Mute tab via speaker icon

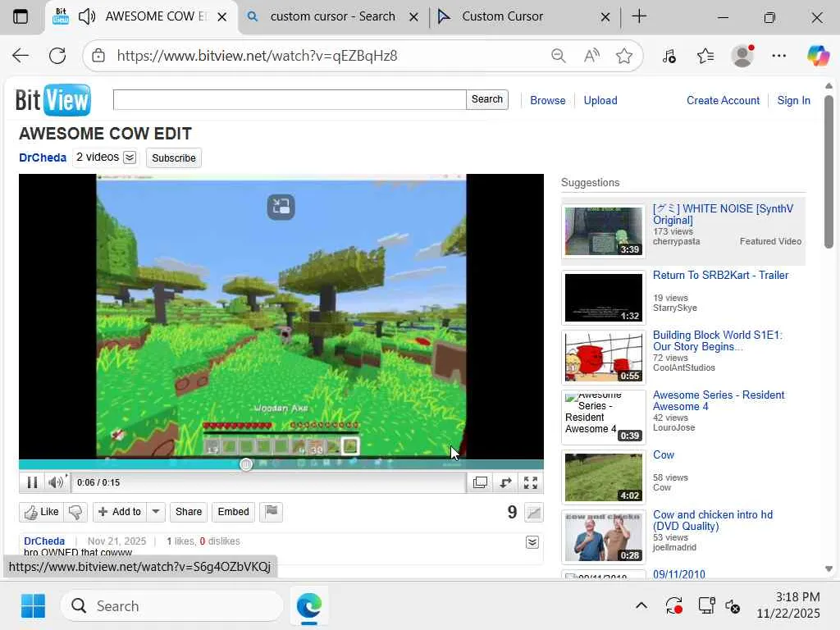pos(87,16)
